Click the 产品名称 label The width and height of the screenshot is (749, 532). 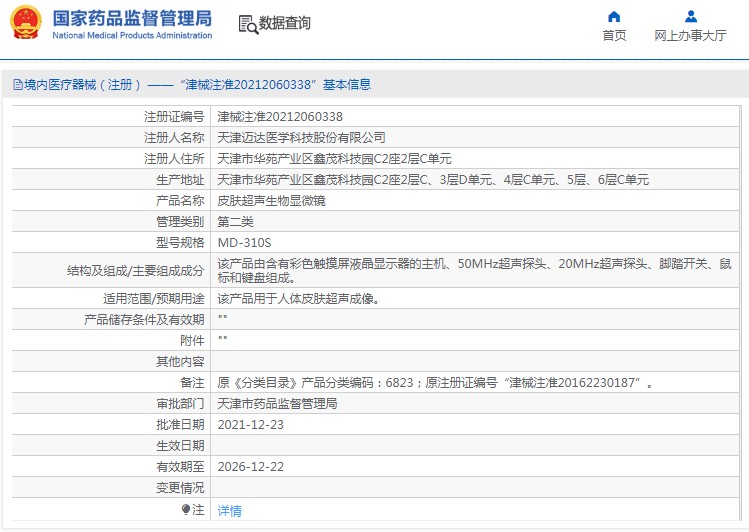pyautogui.click(x=180, y=201)
